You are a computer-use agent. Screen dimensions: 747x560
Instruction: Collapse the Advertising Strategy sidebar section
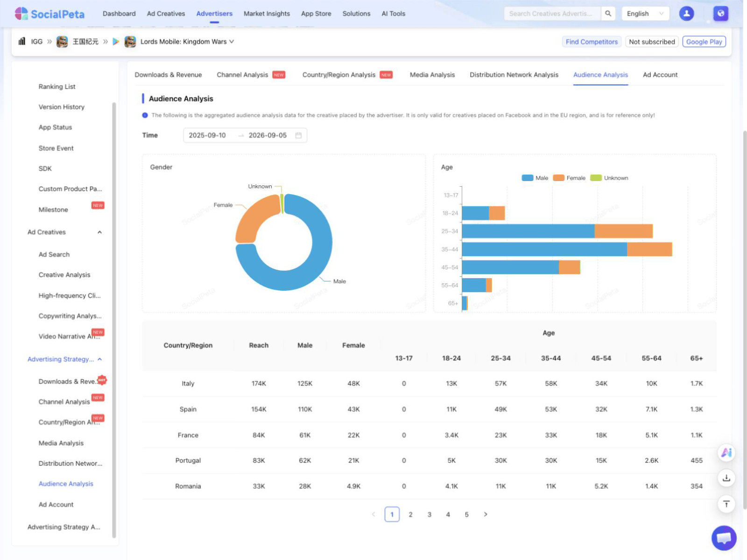(99, 359)
